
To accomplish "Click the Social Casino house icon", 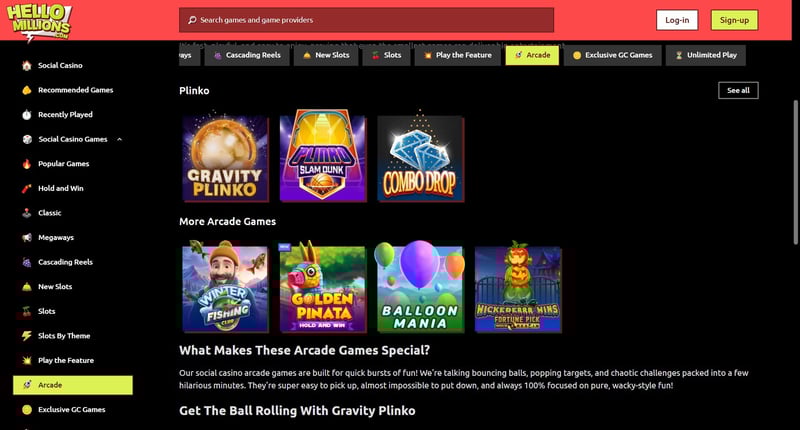I will (27, 65).
